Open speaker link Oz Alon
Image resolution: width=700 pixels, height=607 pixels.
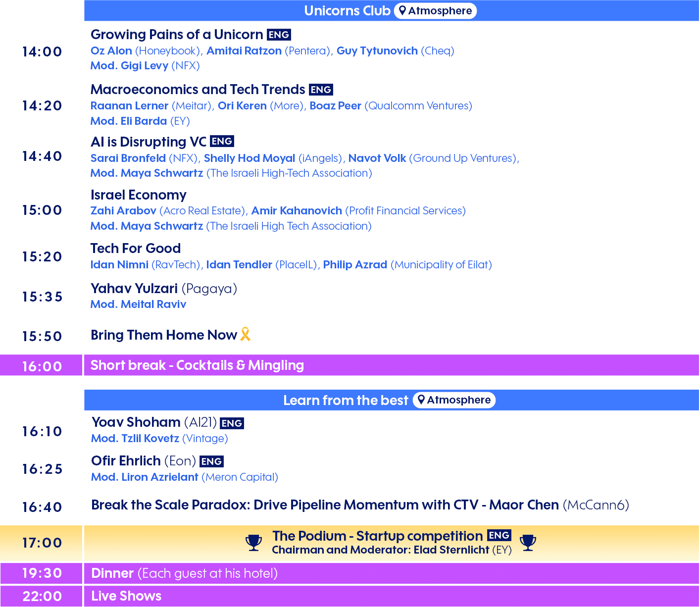111,51
